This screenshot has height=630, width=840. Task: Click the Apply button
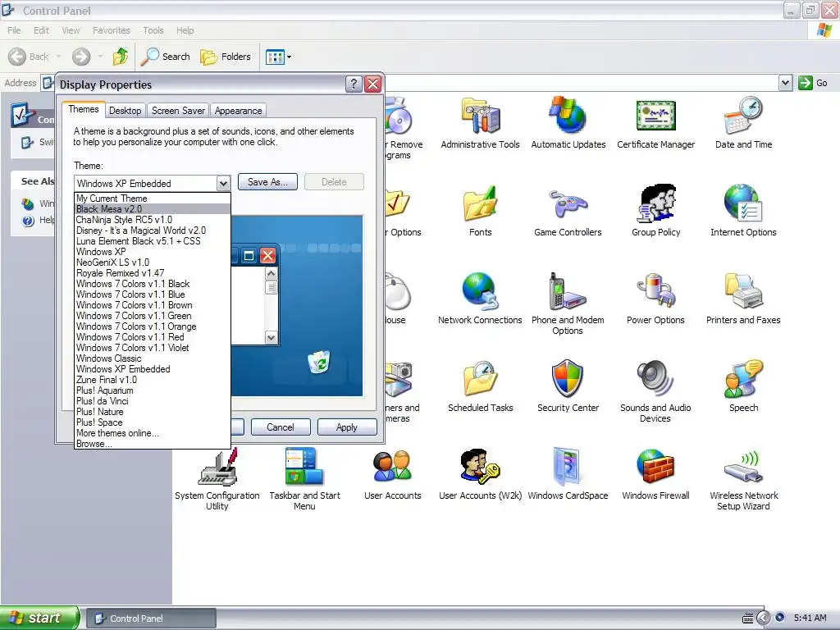[346, 427]
